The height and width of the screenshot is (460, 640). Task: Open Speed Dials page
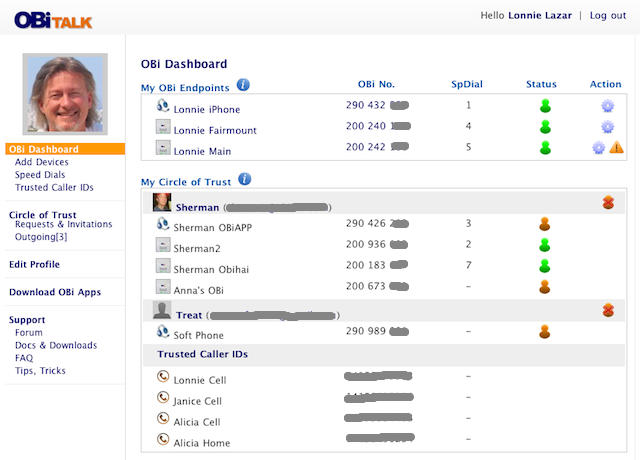click(x=40, y=175)
